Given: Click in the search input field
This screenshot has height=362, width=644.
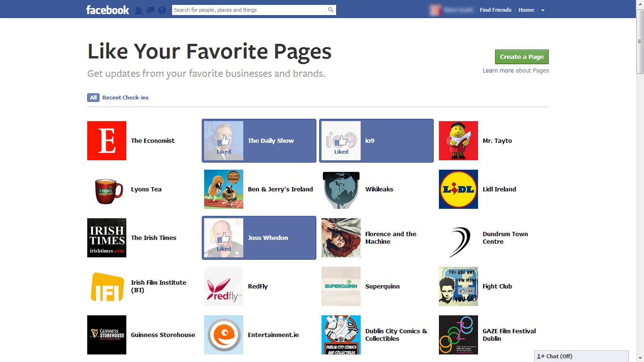Looking at the screenshot, I should pyautogui.click(x=248, y=10).
